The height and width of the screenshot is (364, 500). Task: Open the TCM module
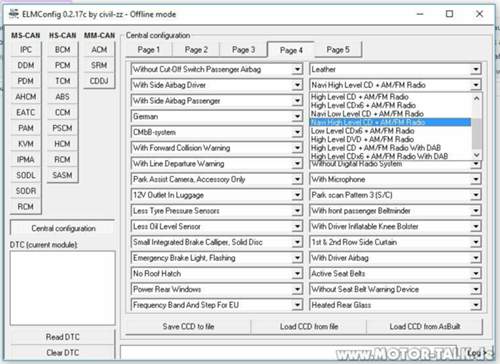pos(63,81)
